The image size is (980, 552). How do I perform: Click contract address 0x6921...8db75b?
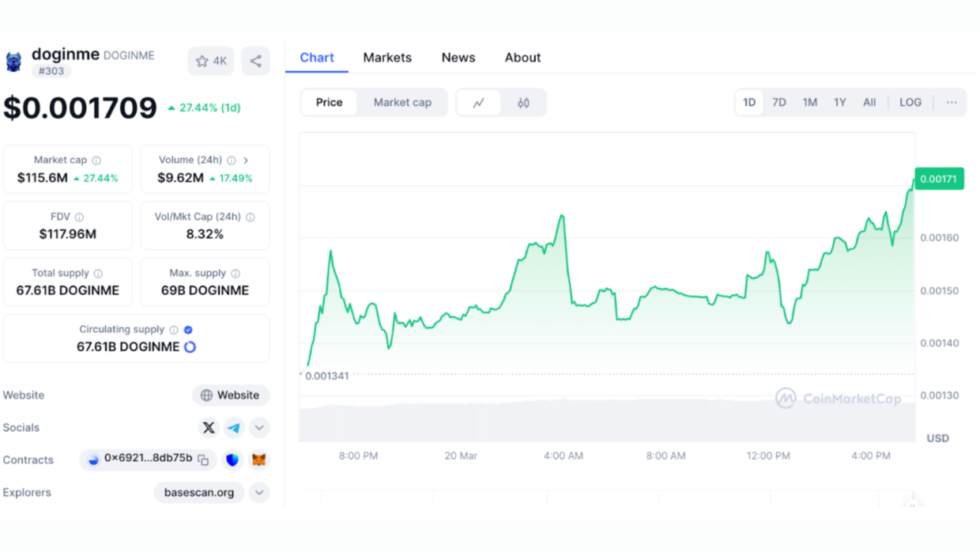coord(149,459)
